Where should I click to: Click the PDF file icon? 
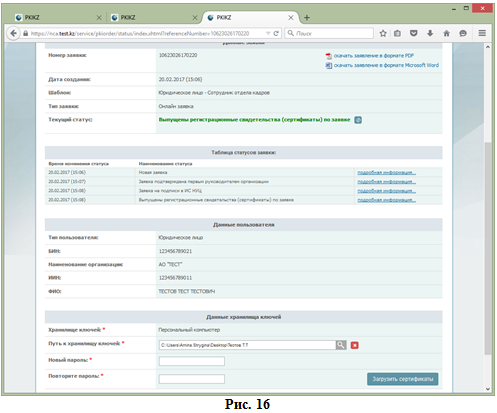(329, 56)
